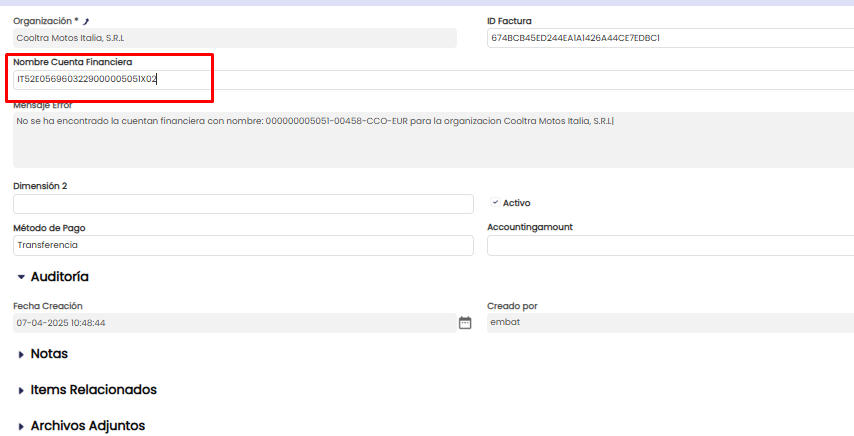Toggle the Activo checkbox
This screenshot has width=854, height=436.
495,202
